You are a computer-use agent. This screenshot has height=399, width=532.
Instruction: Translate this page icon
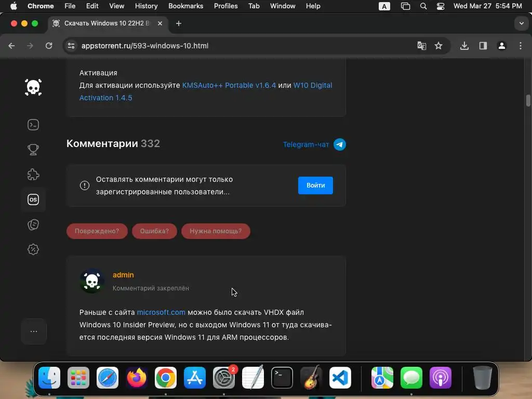[x=421, y=46]
